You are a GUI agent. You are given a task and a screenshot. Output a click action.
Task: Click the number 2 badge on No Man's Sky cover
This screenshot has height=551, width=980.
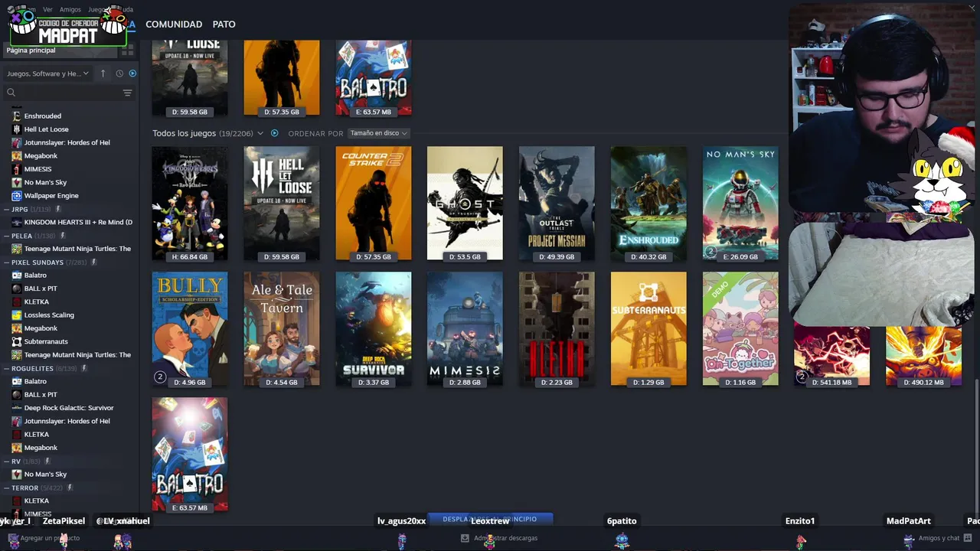click(710, 251)
